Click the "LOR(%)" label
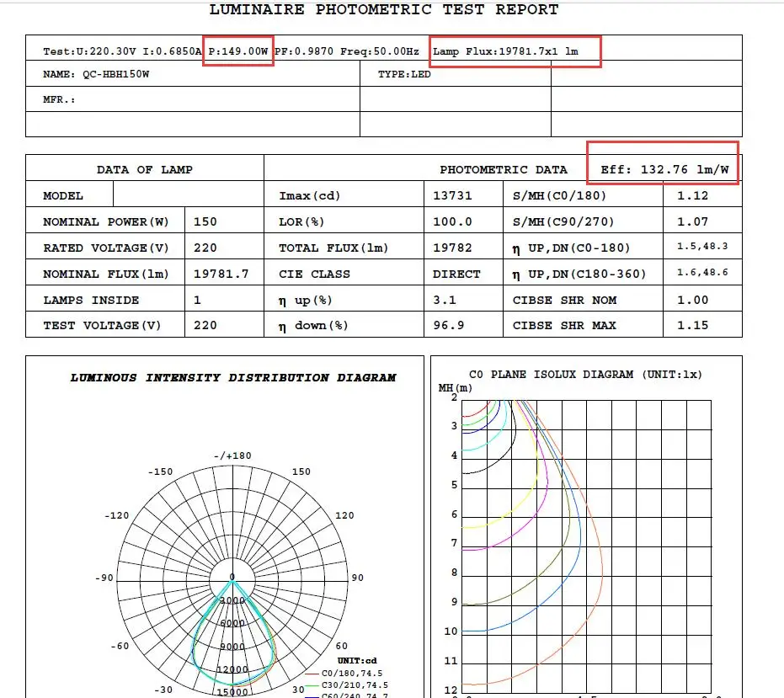 [x=301, y=221]
